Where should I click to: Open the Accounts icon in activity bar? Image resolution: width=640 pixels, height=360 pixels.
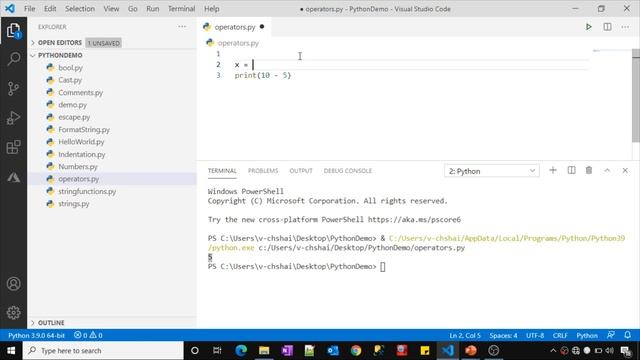[x=13, y=284]
